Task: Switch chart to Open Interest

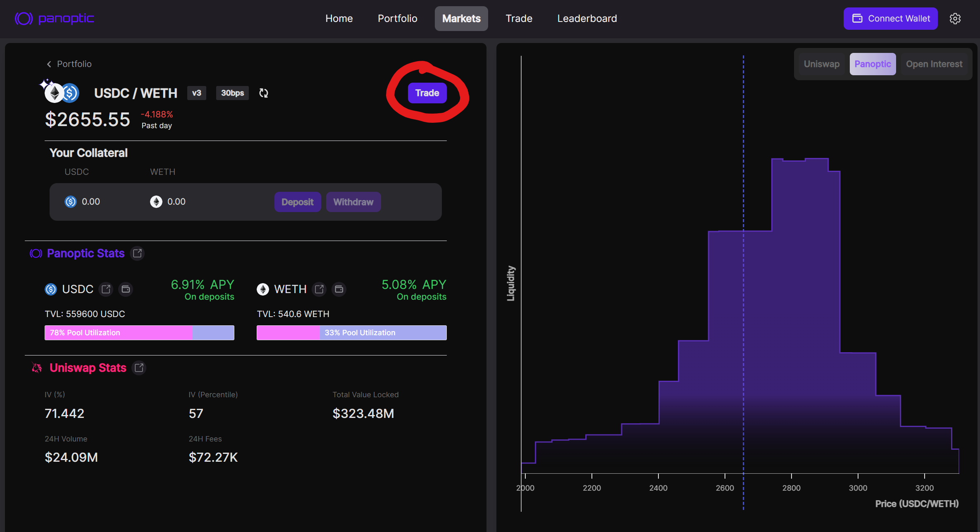Action: (934, 64)
